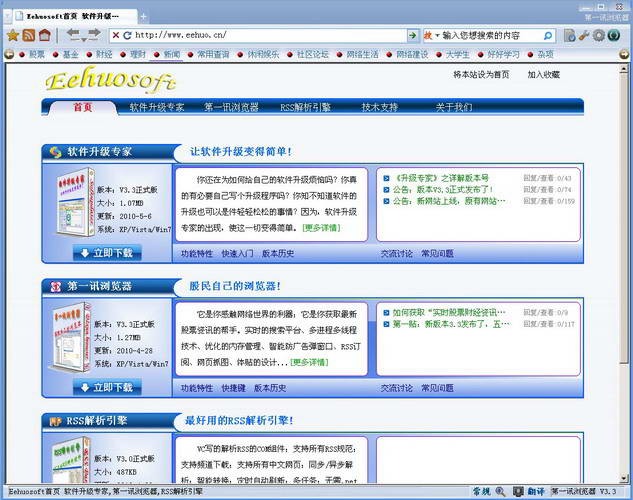This screenshot has height=500, width=633.
Task: Refresh the page with reload icon
Action: pyautogui.click(x=127, y=36)
